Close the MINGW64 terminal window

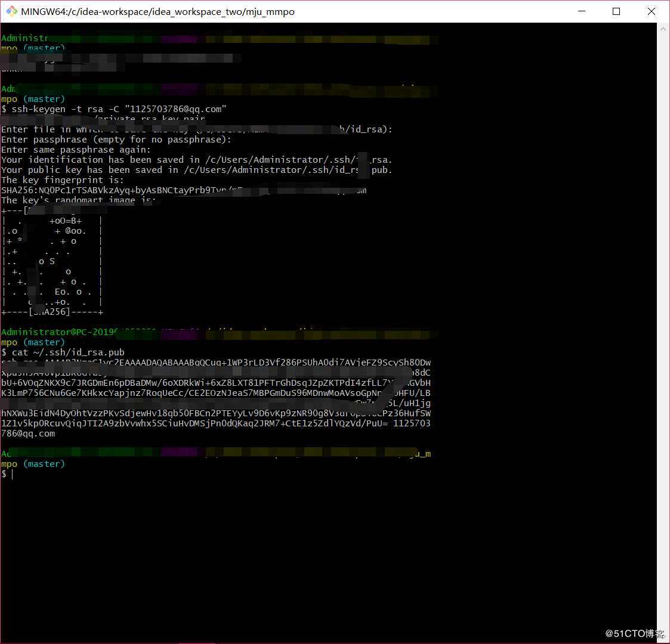coord(651,11)
